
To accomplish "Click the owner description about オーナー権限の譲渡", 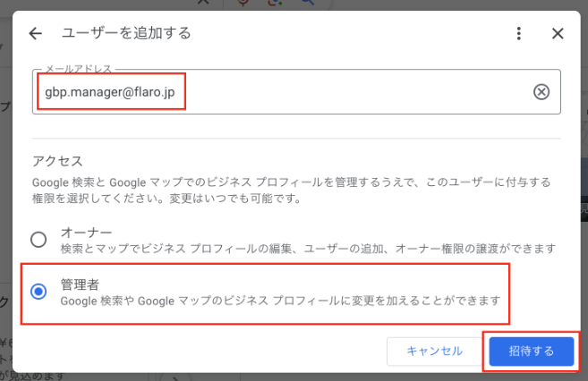I will click(308, 249).
